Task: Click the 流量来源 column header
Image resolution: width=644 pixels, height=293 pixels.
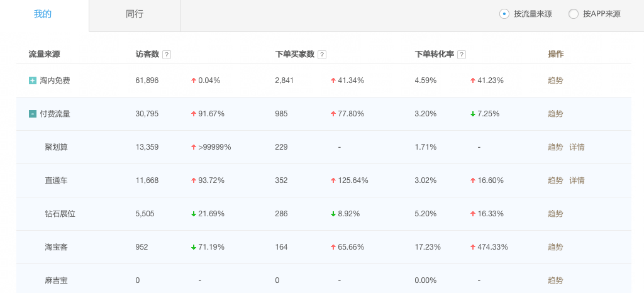Action: pyautogui.click(x=44, y=55)
